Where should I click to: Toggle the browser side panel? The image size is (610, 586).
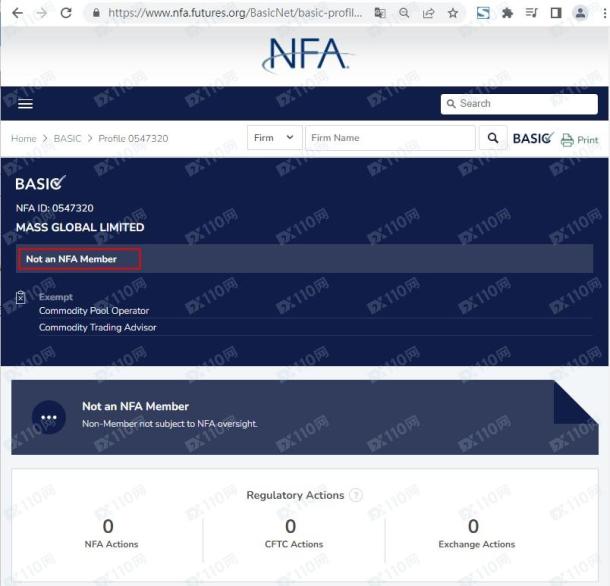[x=556, y=13]
